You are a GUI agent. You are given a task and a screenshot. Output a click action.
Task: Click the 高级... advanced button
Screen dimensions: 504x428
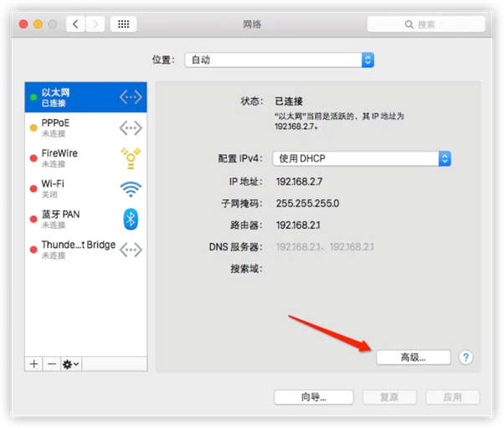(x=414, y=357)
